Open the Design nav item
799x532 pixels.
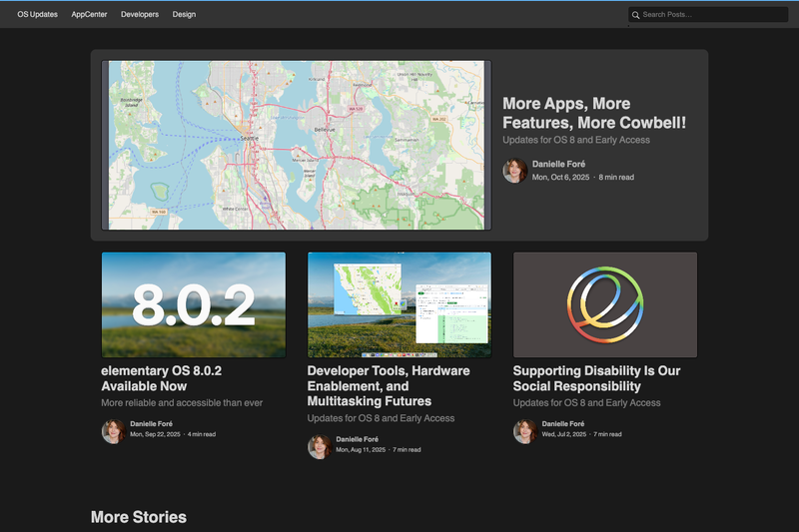184,14
